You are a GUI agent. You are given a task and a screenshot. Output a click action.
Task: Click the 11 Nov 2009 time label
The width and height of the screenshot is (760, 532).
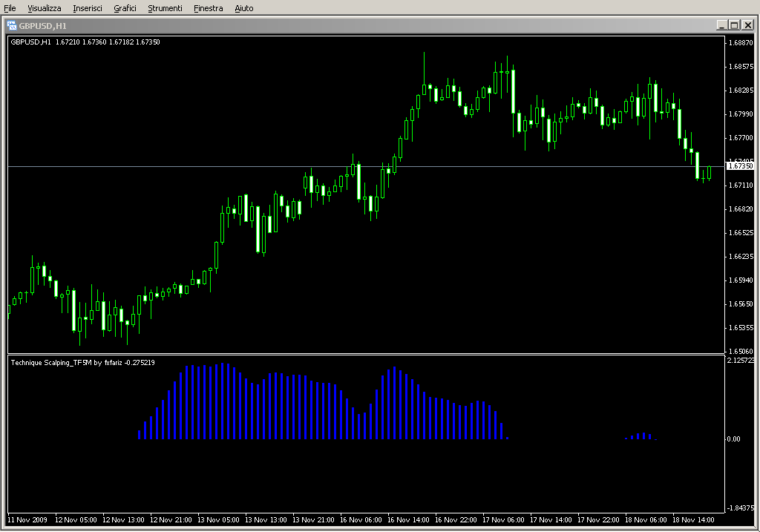[27, 520]
